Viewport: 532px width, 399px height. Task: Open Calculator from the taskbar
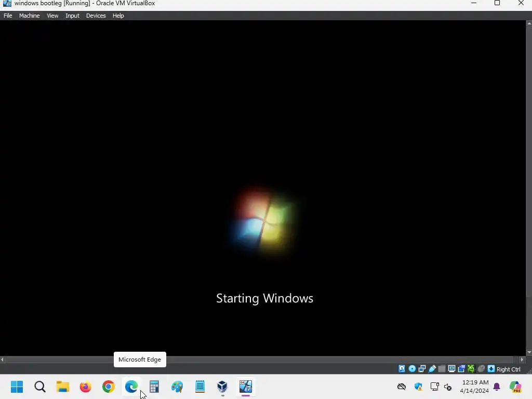[154, 387]
